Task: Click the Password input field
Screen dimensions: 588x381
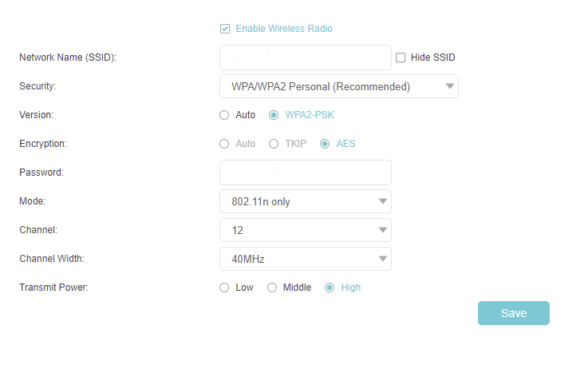Action: 305,173
